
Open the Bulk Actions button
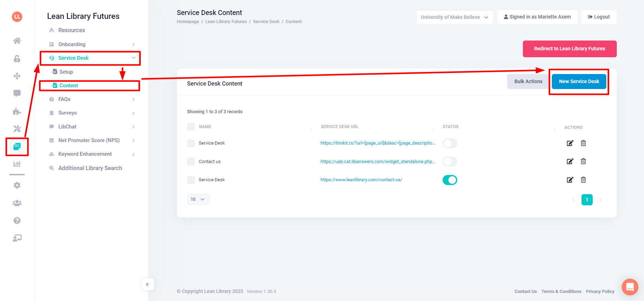click(528, 81)
